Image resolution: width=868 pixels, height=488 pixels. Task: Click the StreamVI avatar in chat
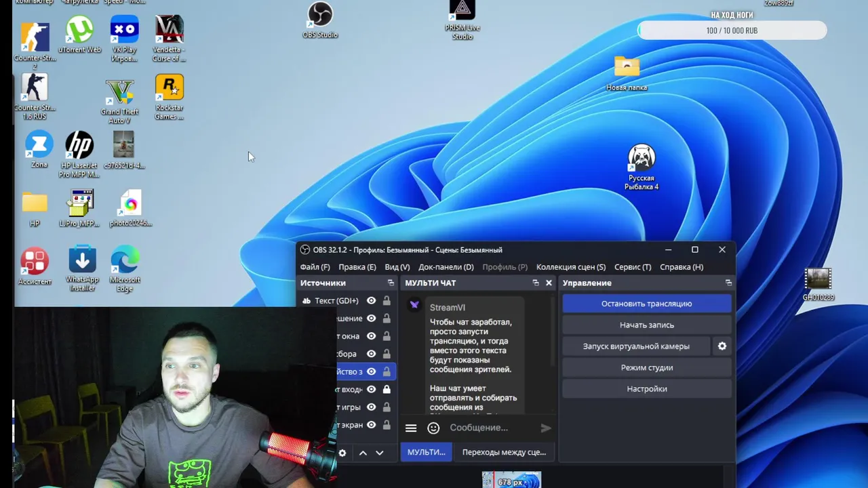[x=414, y=305]
